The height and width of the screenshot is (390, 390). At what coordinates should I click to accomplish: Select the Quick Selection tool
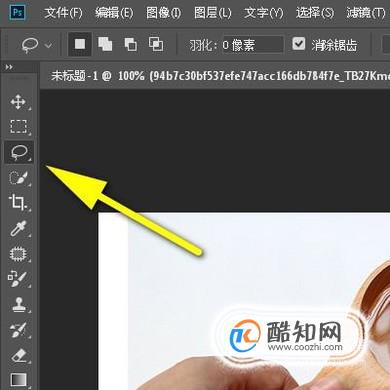click(x=18, y=178)
